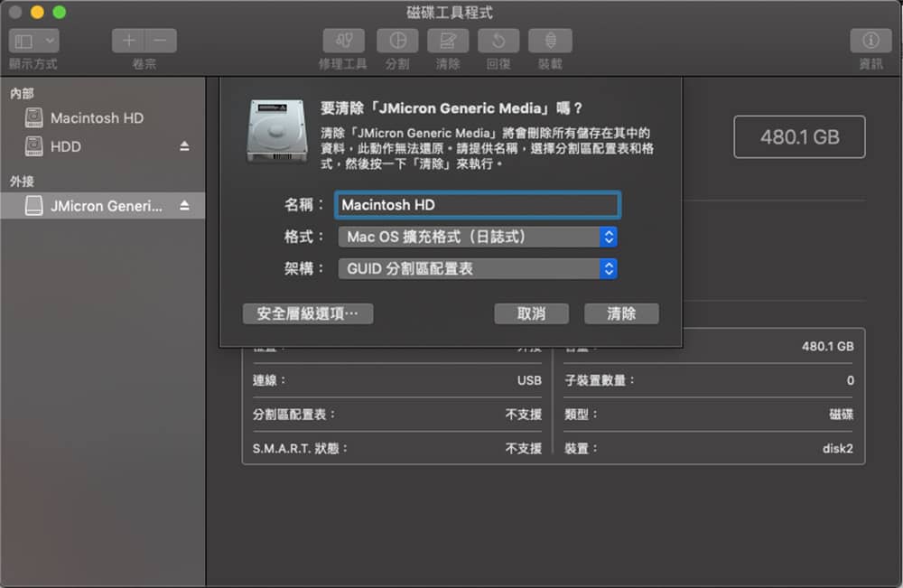The width and height of the screenshot is (903, 588).
Task: Click the 安全層級選項 security options button
Action: pyautogui.click(x=308, y=313)
